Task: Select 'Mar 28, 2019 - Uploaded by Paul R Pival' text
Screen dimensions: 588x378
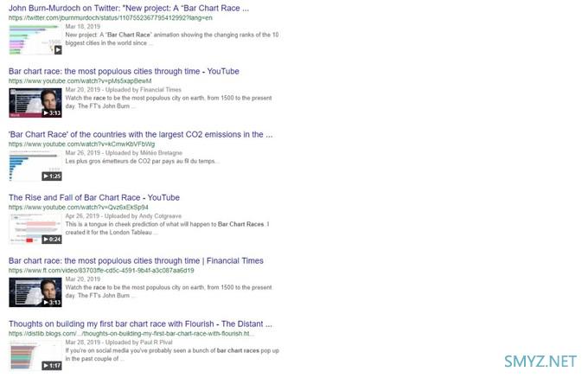Action: [118, 343]
